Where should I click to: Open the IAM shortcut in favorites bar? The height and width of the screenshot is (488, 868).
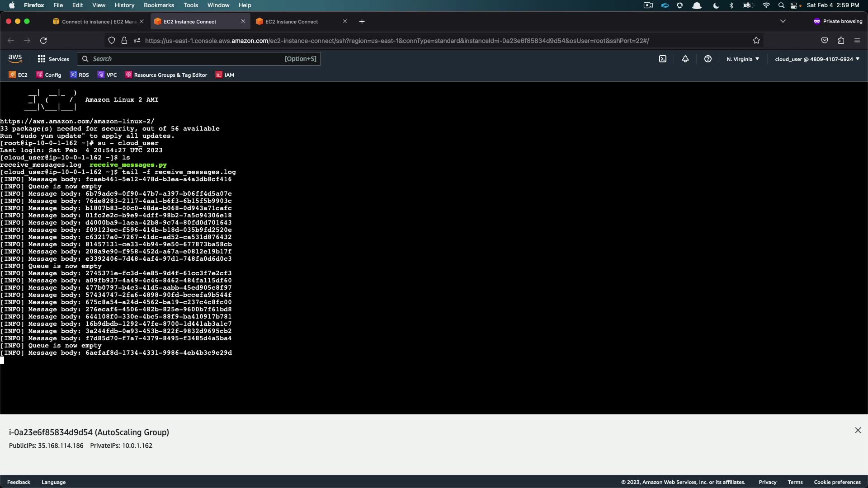(x=225, y=75)
